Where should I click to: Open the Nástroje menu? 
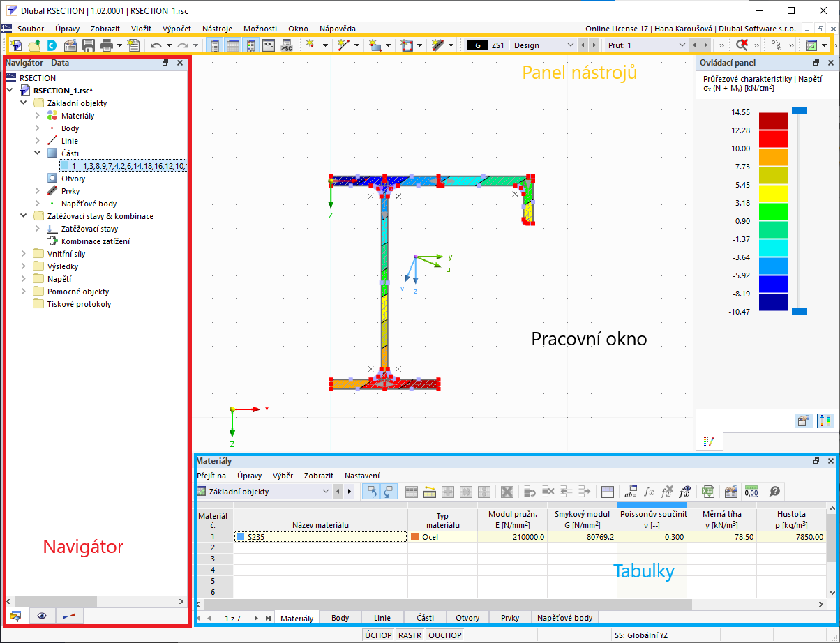coord(217,29)
